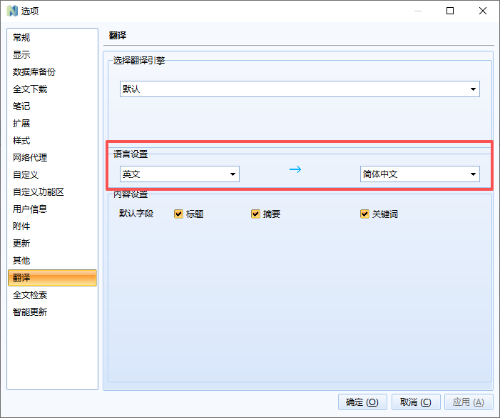Toggle the 关键词 checkbox

[x=365, y=214]
